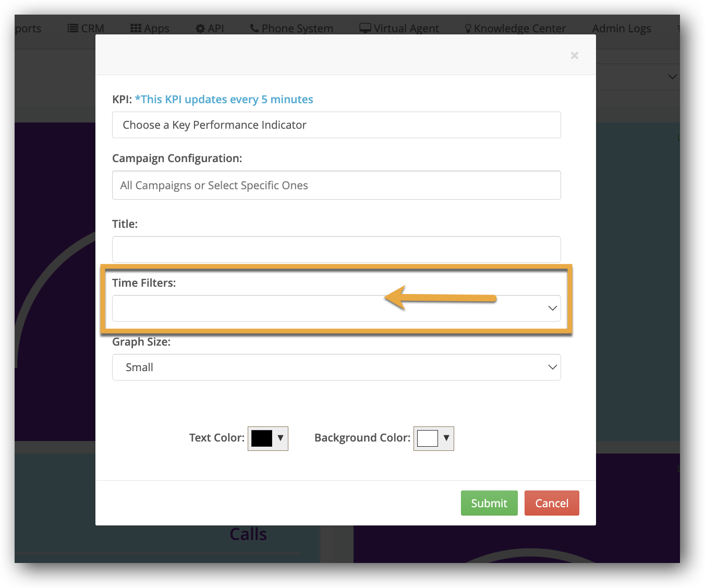The width and height of the screenshot is (705, 588).
Task: Open Text Color picker arrow
Action: click(x=281, y=438)
